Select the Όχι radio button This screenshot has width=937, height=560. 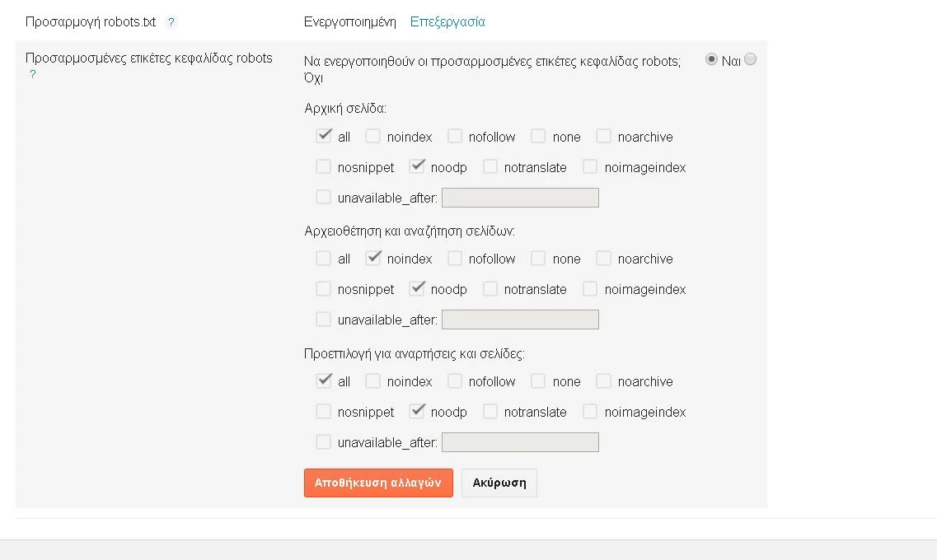point(750,59)
